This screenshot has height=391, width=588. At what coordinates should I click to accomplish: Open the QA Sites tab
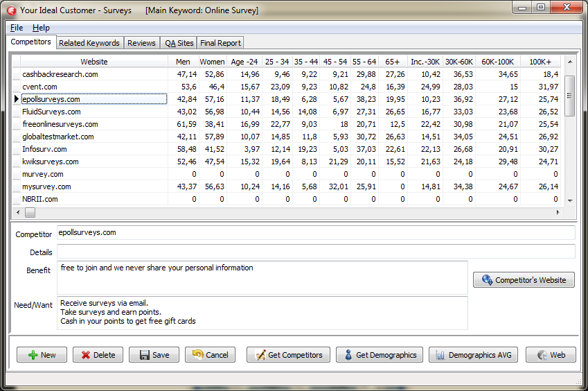coord(179,43)
